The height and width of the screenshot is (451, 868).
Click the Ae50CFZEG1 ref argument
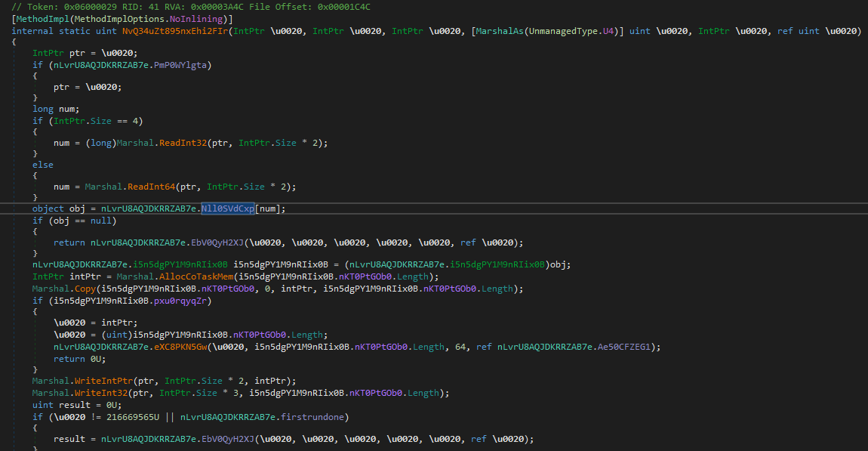tap(631, 346)
